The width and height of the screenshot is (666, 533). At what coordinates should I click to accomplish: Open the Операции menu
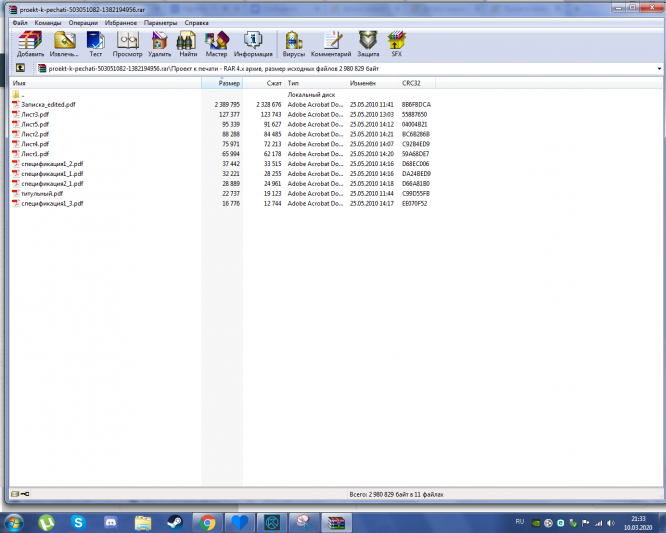[x=83, y=23]
